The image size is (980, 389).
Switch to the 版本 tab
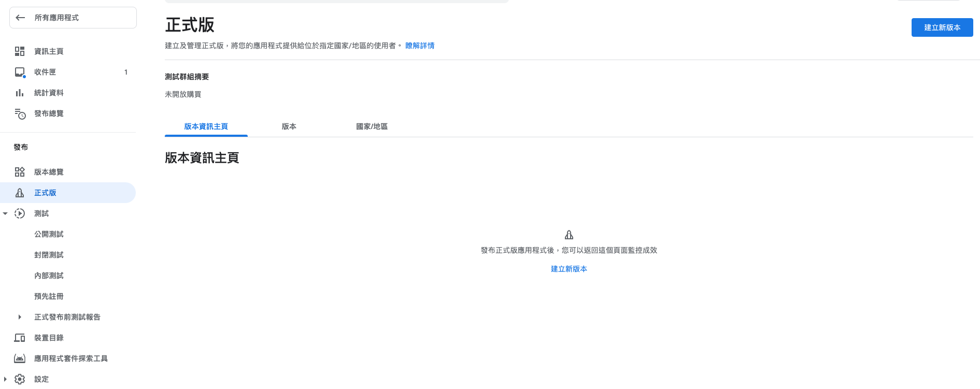pyautogui.click(x=289, y=126)
